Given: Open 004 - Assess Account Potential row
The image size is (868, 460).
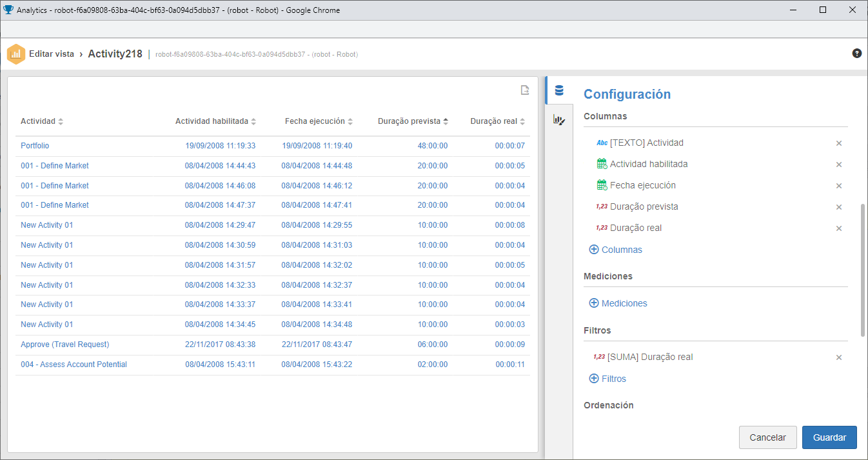Looking at the screenshot, I should (74, 365).
